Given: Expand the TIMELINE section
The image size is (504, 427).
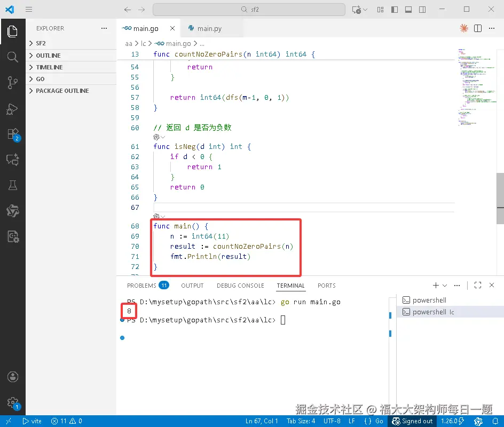Looking at the screenshot, I should pyautogui.click(x=71, y=67).
